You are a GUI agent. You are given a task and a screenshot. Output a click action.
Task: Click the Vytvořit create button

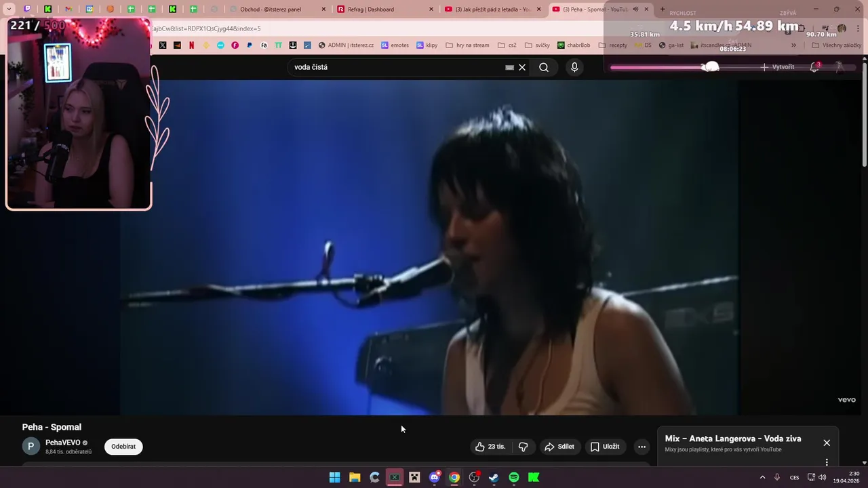pos(777,67)
